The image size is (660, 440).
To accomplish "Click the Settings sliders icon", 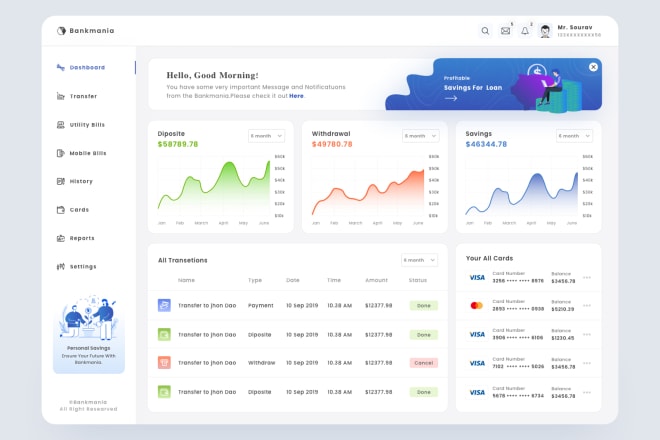I will tap(61, 267).
